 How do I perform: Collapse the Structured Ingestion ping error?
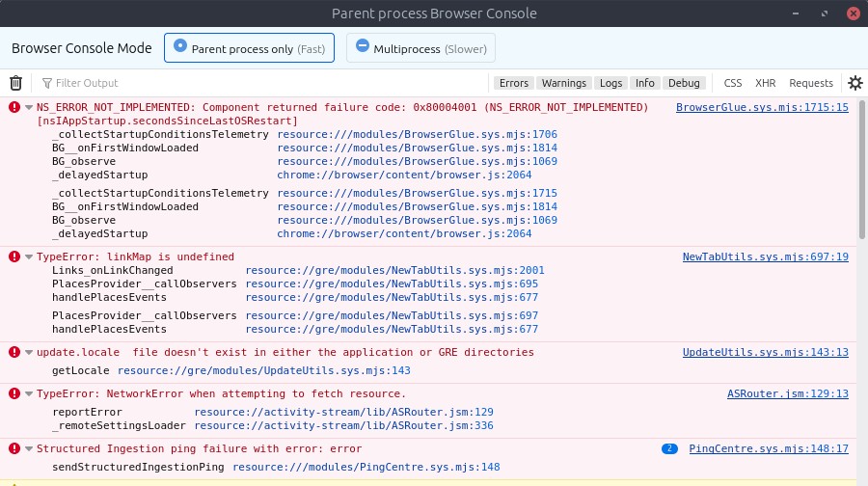tap(29, 449)
